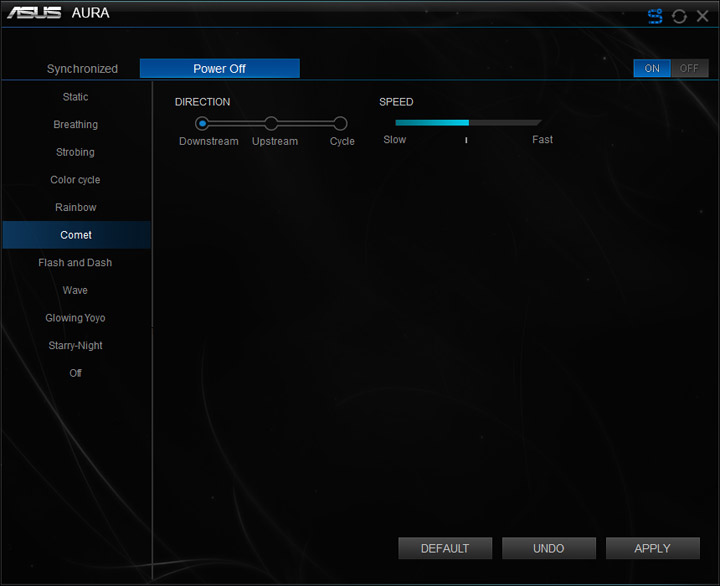Select Off in the effects list
720x586 pixels.
pos(75,373)
